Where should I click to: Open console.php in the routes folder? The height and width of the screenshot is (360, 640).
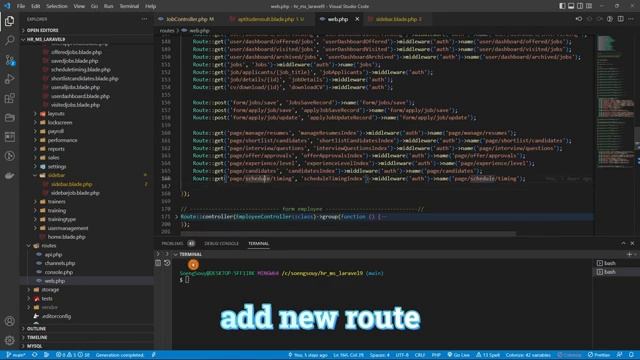(59, 272)
